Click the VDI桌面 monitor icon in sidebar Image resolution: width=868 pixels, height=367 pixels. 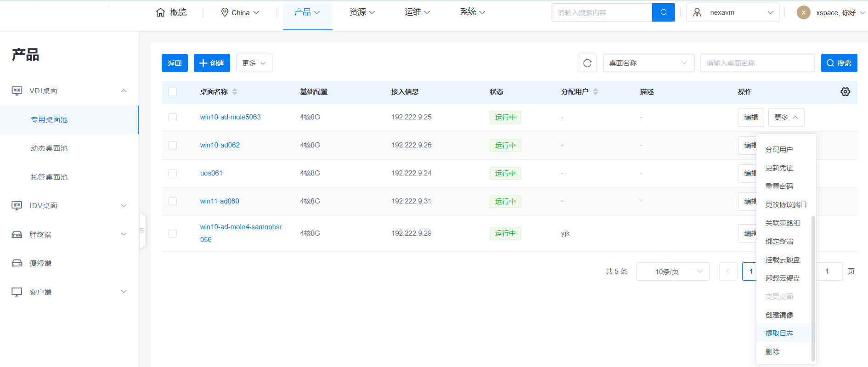[17, 91]
